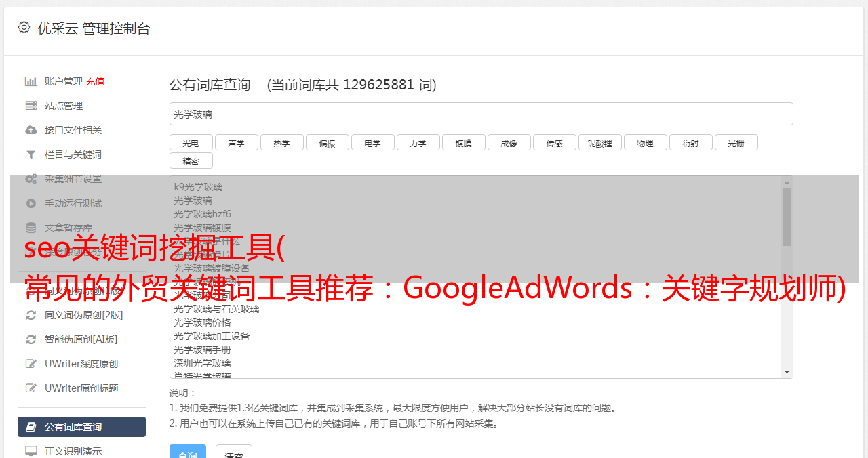Screen dimensions: 868x458
Task: Select the 衍射 tag button
Action: click(690, 142)
